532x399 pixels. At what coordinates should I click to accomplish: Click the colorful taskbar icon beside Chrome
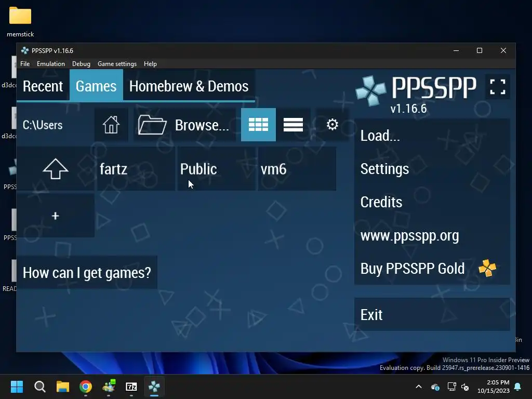pos(109,387)
